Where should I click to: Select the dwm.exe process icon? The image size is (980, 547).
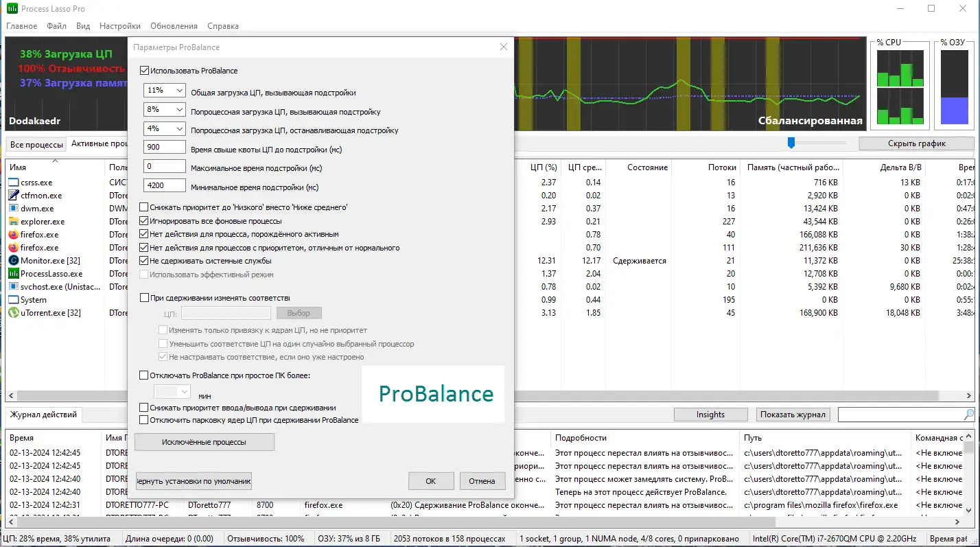tap(15, 208)
